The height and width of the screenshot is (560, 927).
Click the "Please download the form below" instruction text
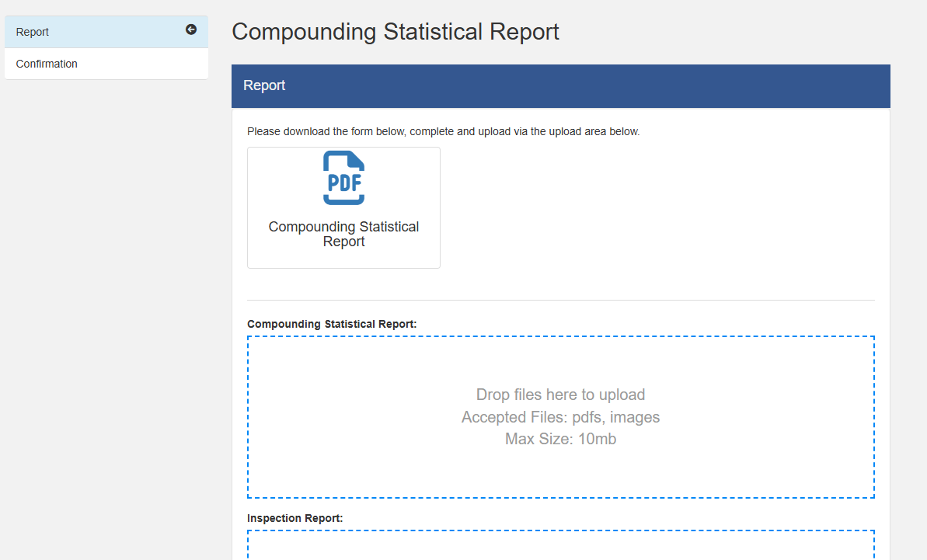443,131
